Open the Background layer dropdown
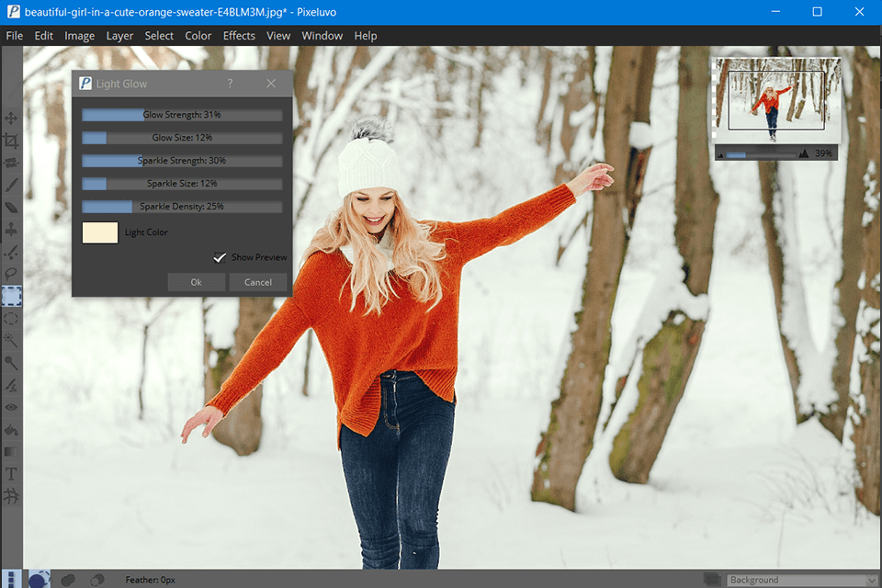 click(801, 580)
